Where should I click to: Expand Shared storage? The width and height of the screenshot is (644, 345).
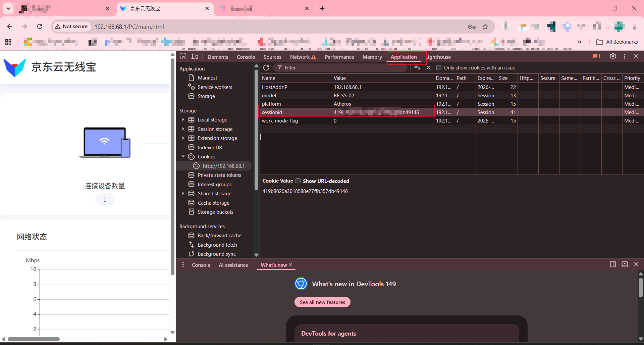pos(183,193)
